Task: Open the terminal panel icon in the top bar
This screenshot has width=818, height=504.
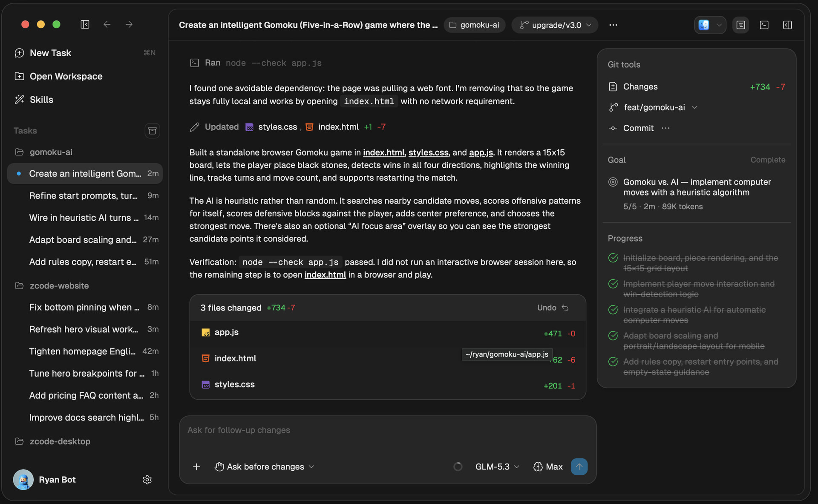Action: coord(764,25)
